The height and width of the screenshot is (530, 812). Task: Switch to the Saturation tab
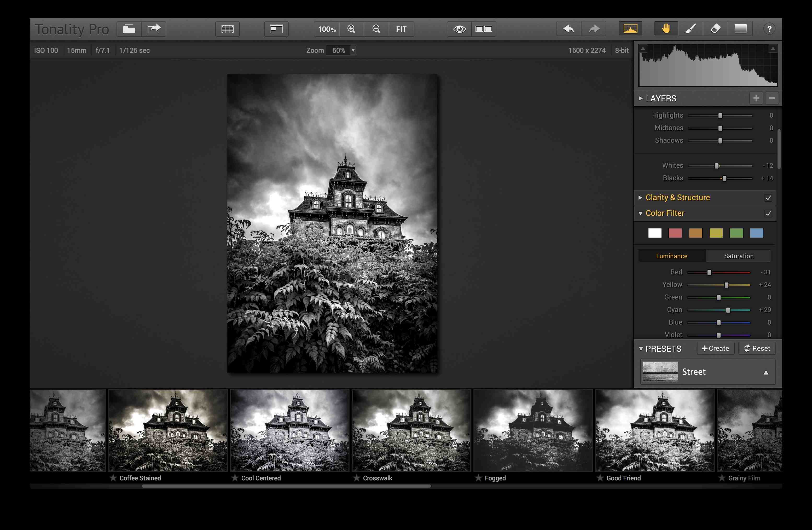point(738,256)
